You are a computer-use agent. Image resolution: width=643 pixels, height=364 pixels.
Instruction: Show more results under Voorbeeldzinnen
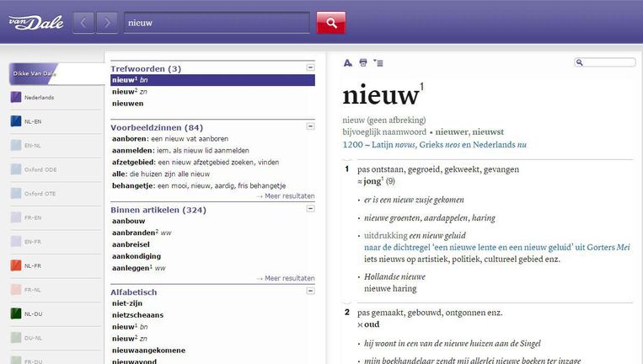pos(286,196)
